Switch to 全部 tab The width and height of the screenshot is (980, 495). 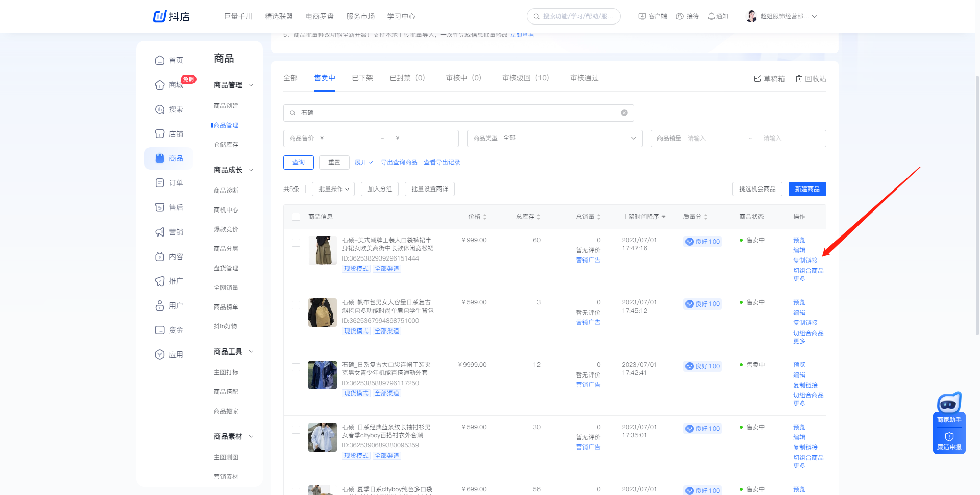(290, 78)
